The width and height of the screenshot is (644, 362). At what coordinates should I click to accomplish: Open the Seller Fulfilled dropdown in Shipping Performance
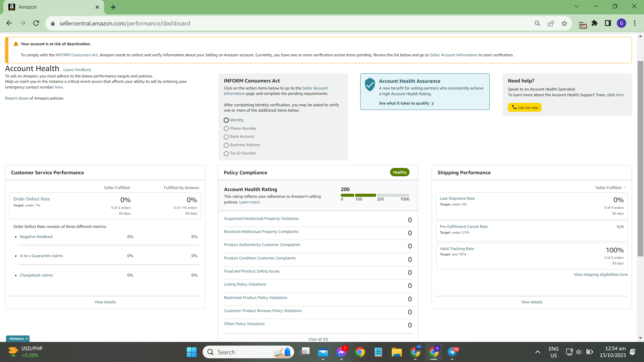coord(610,188)
